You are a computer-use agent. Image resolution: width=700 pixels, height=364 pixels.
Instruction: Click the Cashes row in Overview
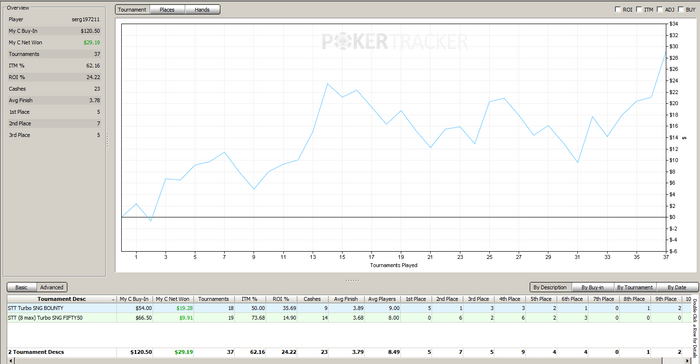(54, 89)
